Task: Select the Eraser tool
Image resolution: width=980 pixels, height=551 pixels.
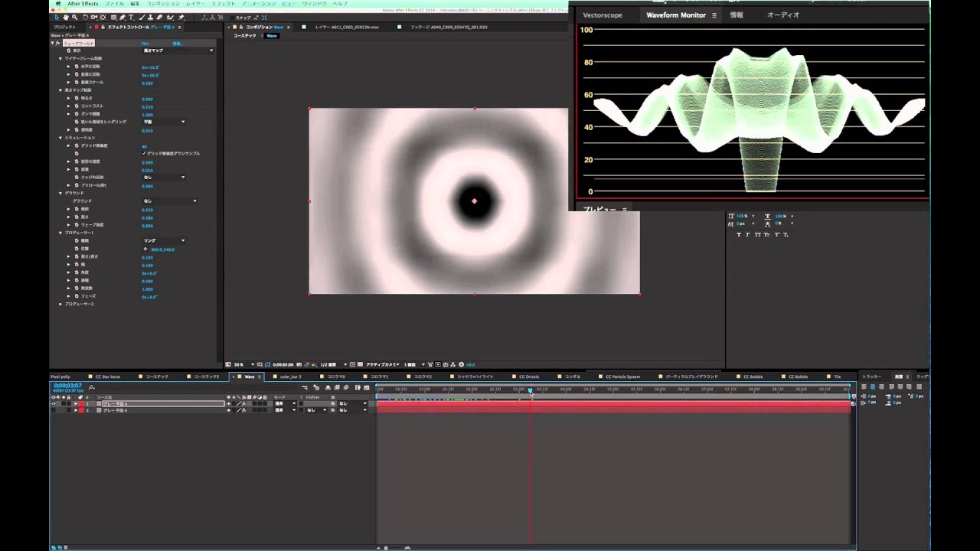Action: pos(160,17)
